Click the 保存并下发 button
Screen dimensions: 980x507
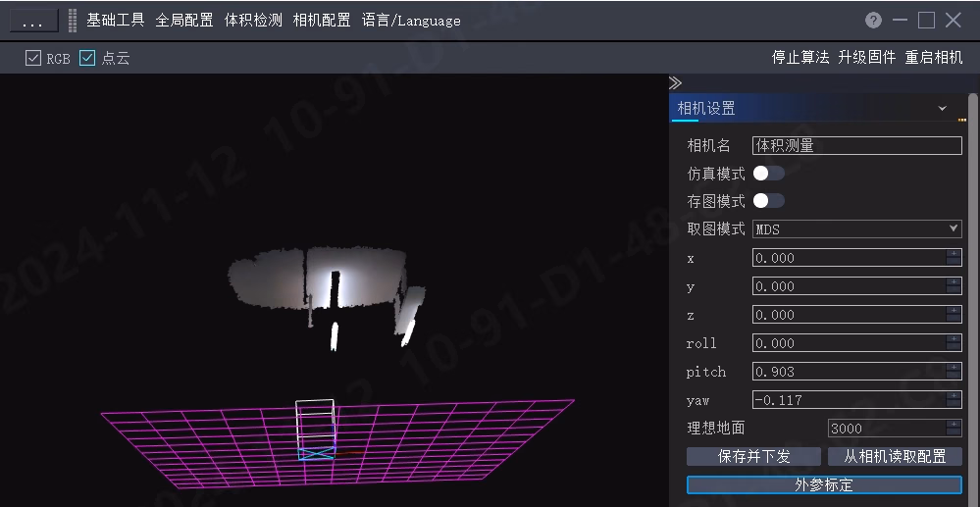coord(753,456)
